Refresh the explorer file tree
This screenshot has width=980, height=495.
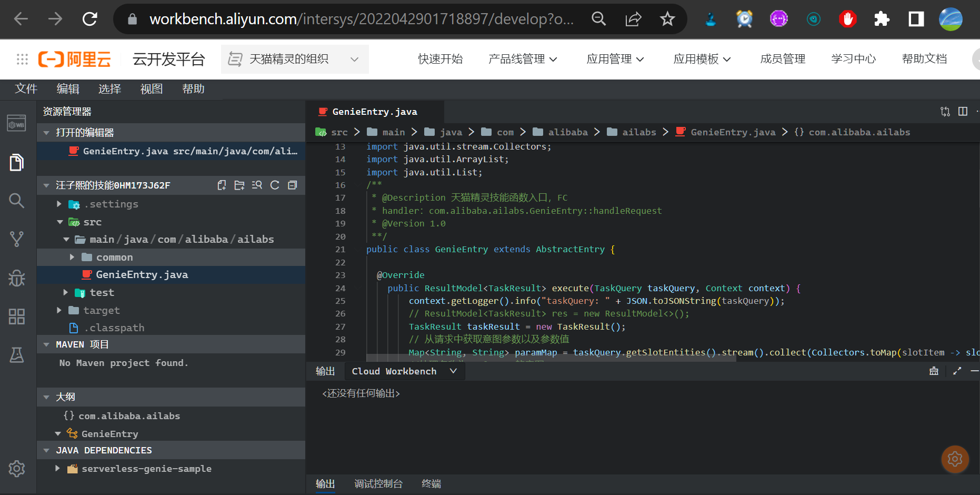coord(275,185)
